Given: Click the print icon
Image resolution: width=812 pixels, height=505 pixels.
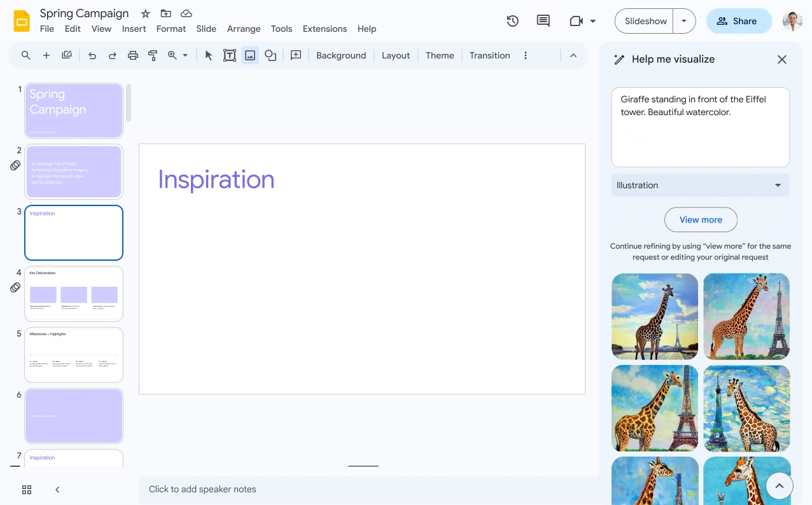Looking at the screenshot, I should point(132,55).
